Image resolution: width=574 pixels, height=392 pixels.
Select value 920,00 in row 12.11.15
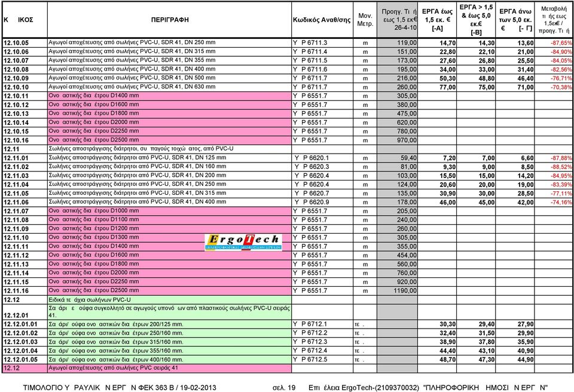point(407,282)
